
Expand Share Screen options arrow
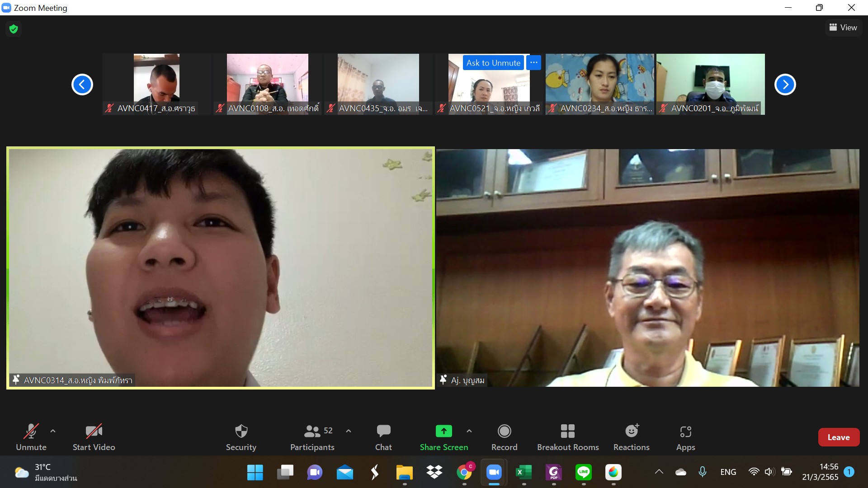pos(469,431)
